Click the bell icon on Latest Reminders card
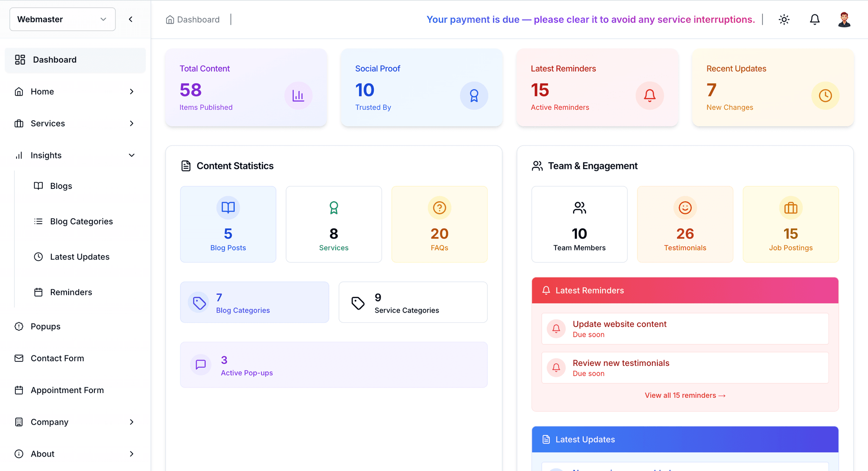The image size is (868, 471). [x=650, y=96]
